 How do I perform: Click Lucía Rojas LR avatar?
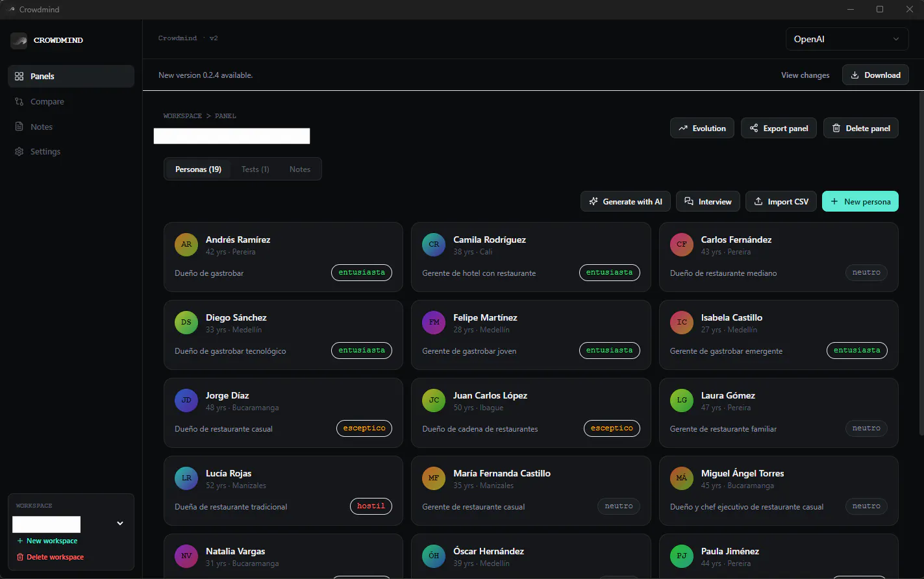(186, 478)
